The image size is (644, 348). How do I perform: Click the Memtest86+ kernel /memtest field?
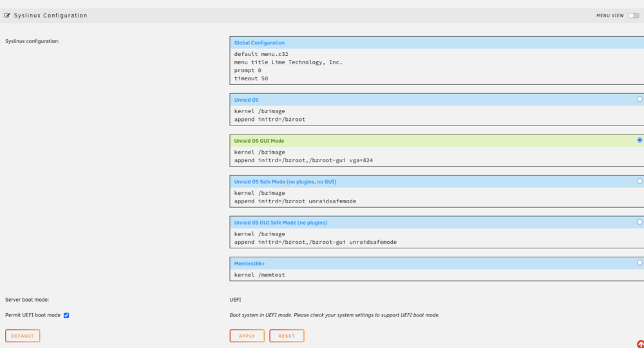pos(437,275)
